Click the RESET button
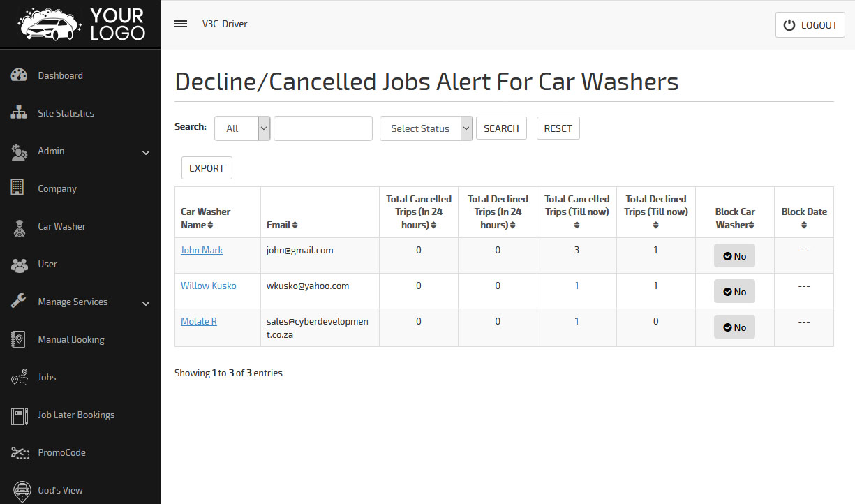The width and height of the screenshot is (855, 504). (558, 128)
